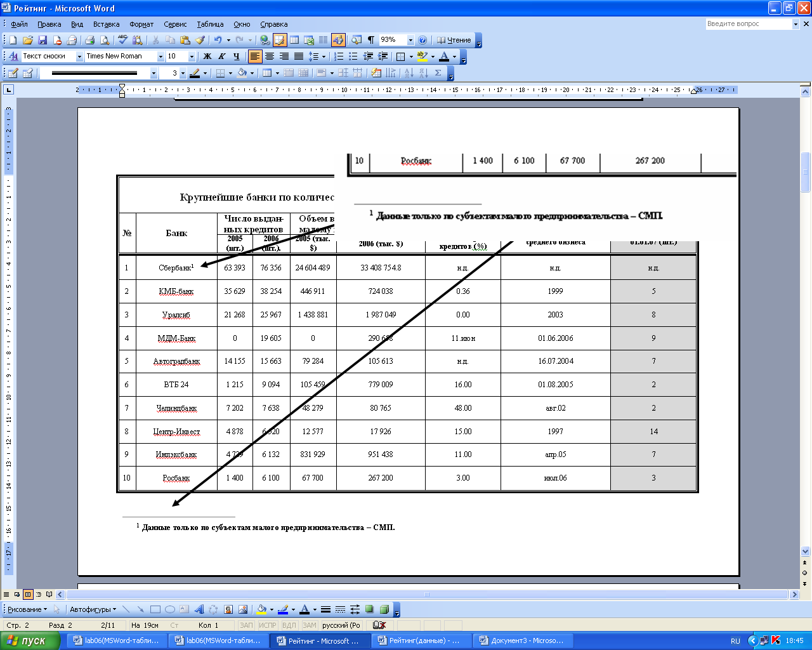Run spelling and grammar check
This screenshot has width=812, height=650.
(123, 40)
